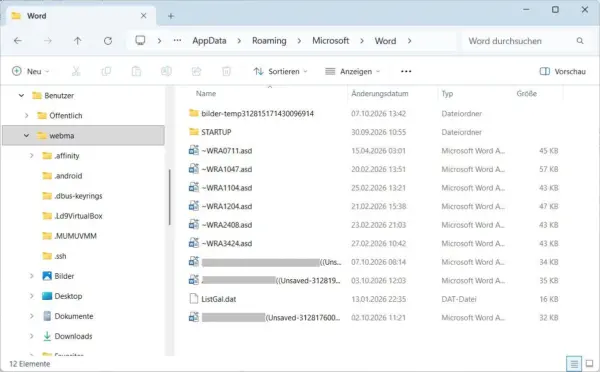Click the ~WRA1204.asd Word file icon
The width and height of the screenshot is (600, 372).
click(x=194, y=206)
